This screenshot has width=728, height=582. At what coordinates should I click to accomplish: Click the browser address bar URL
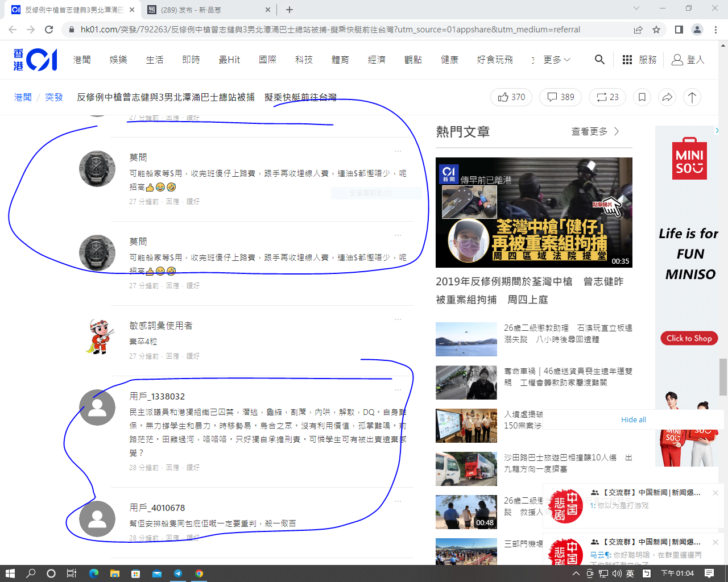tap(330, 30)
